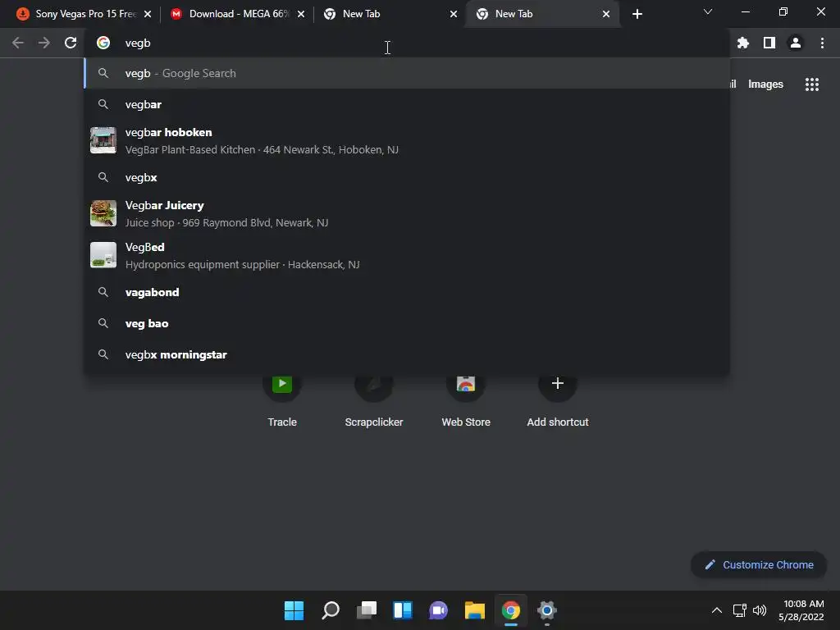Click the address bar with 'vegb'
Image resolution: width=840 pixels, height=630 pixels.
coord(407,43)
